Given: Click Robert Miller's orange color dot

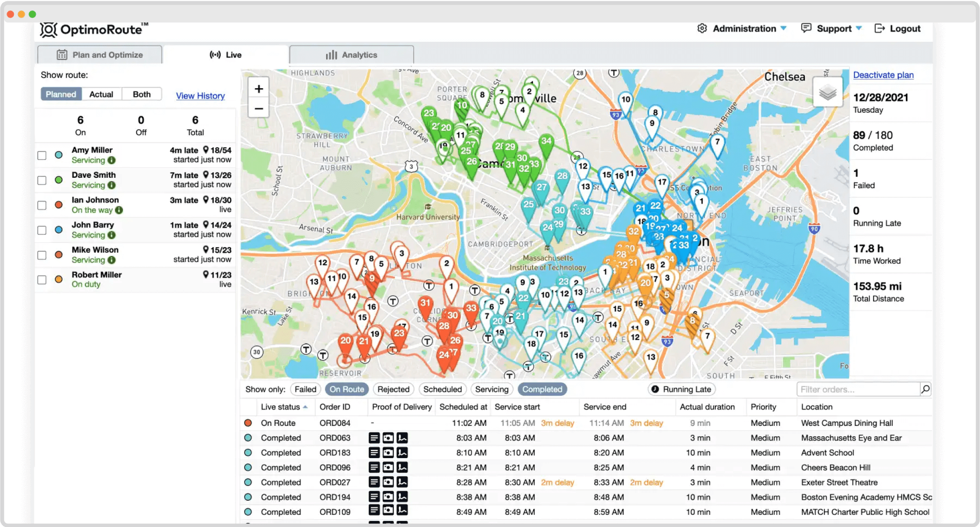Looking at the screenshot, I should tap(59, 279).
